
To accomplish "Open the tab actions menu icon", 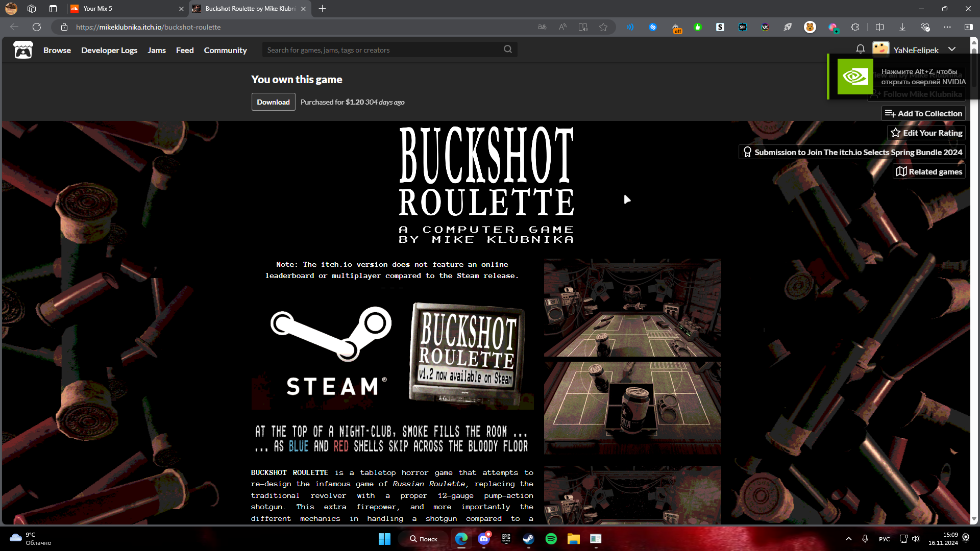I will pos(53,9).
